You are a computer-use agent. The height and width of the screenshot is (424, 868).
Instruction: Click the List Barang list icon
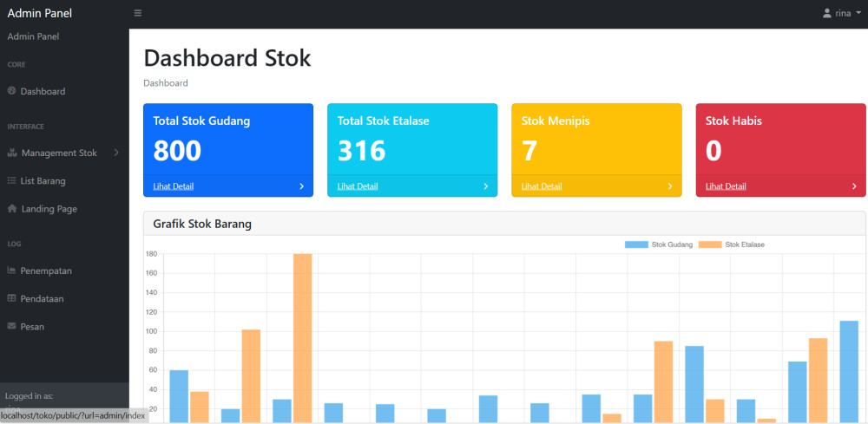pos(12,181)
